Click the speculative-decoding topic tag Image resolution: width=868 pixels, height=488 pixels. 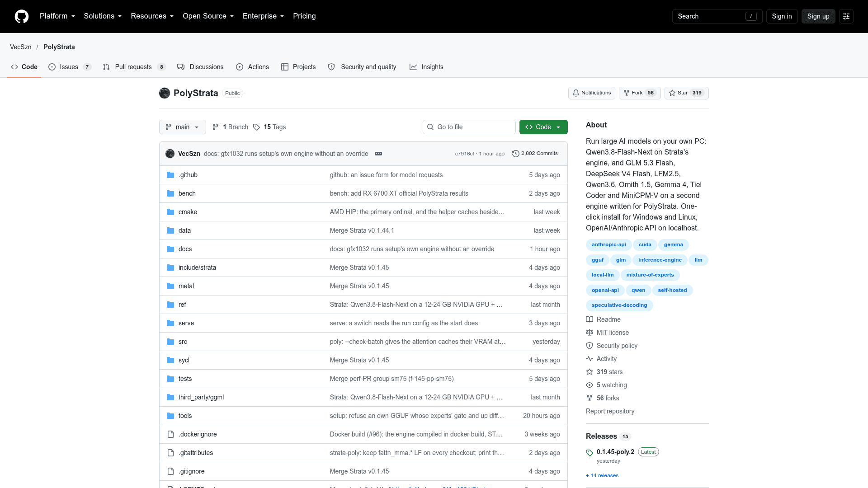(x=619, y=305)
